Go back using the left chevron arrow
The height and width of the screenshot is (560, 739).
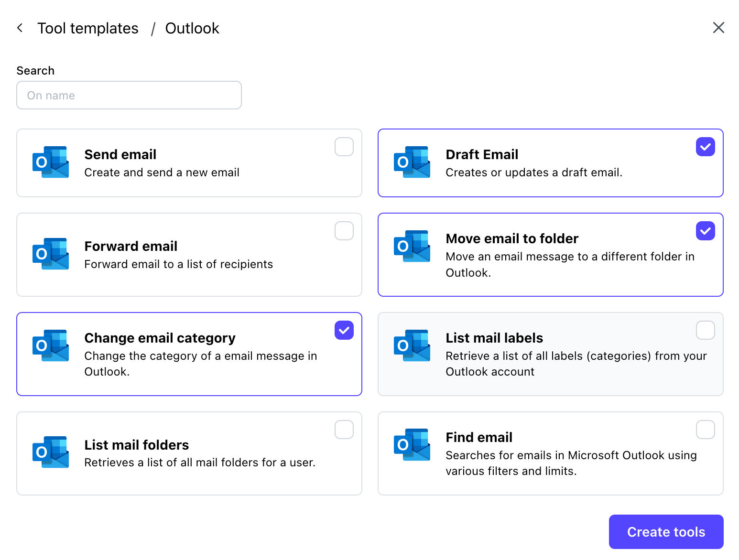(x=20, y=28)
